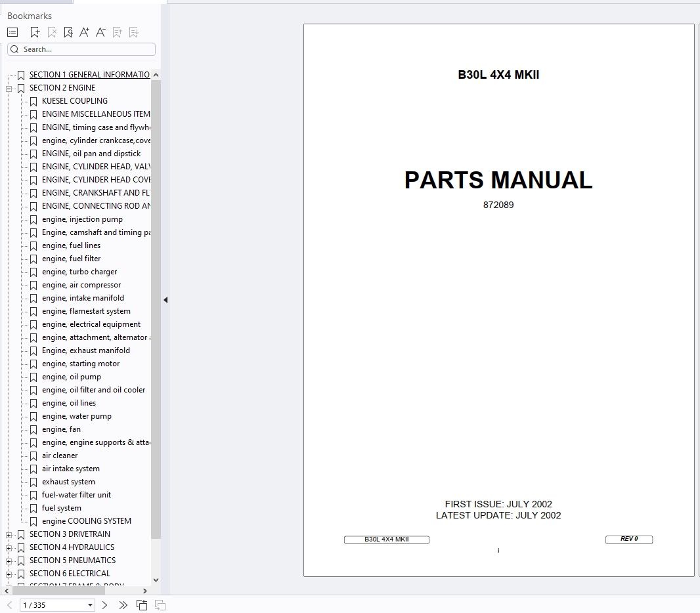Expand the SECTION 4 HYDRAULICS bookmark
This screenshot has width=700, height=613.
click(x=9, y=547)
